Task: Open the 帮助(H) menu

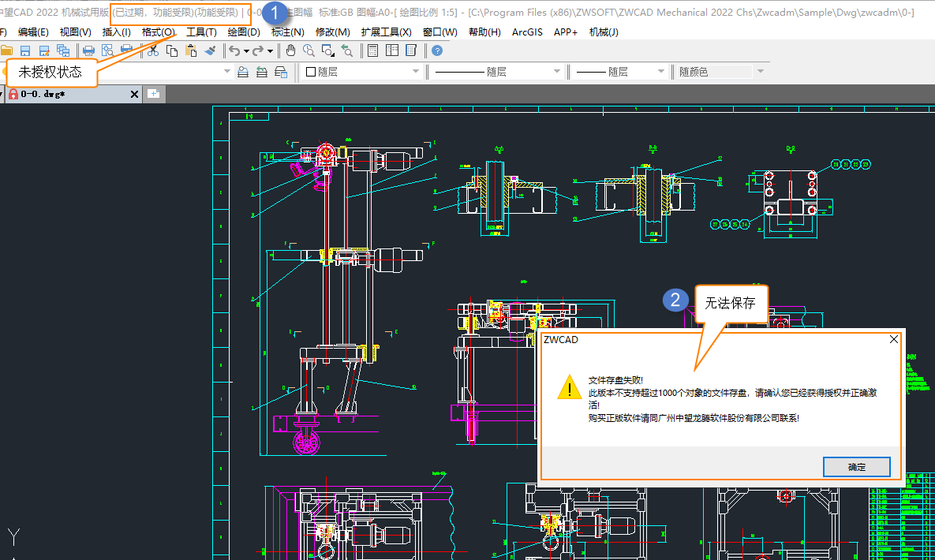Action: 484,32
